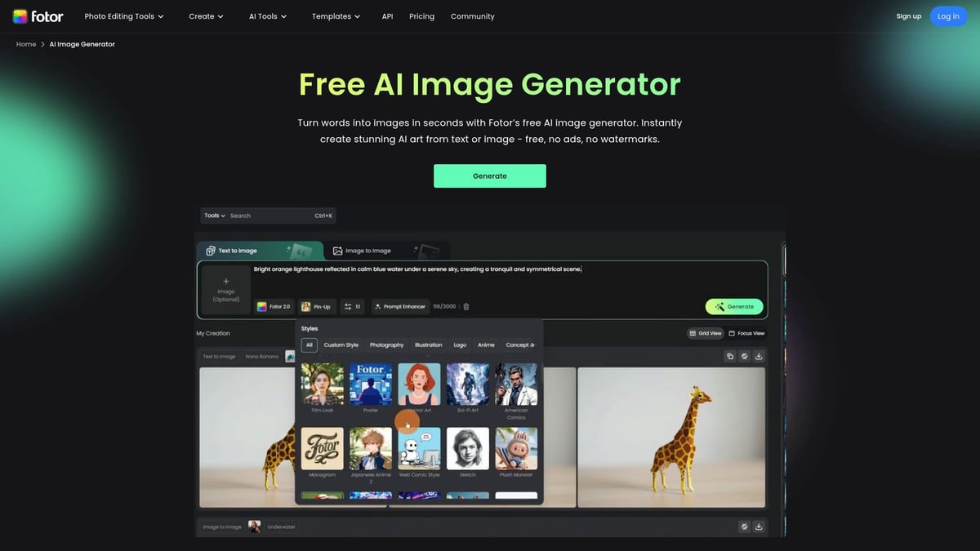The height and width of the screenshot is (551, 980).
Task: Expand the Concept styles category
Action: 518,344
